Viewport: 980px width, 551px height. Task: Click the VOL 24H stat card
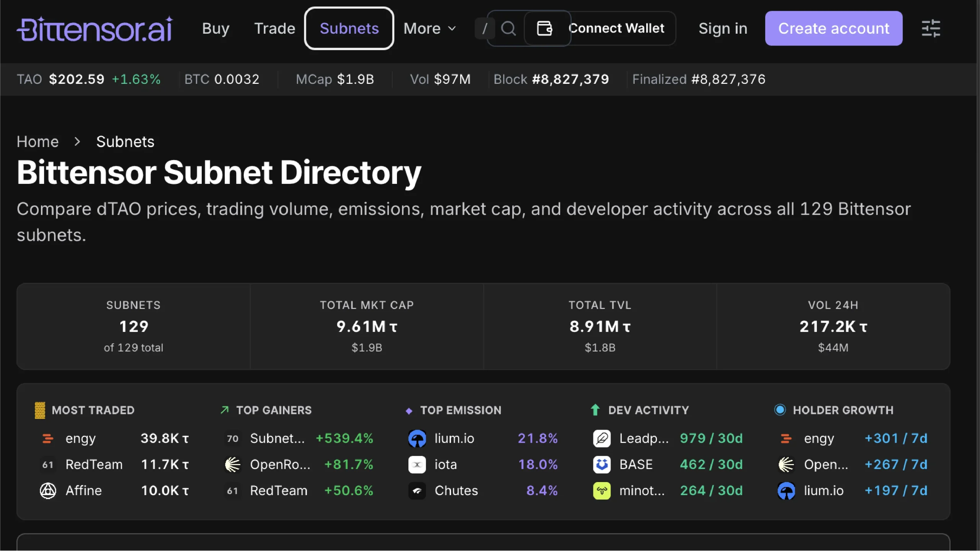tap(833, 326)
